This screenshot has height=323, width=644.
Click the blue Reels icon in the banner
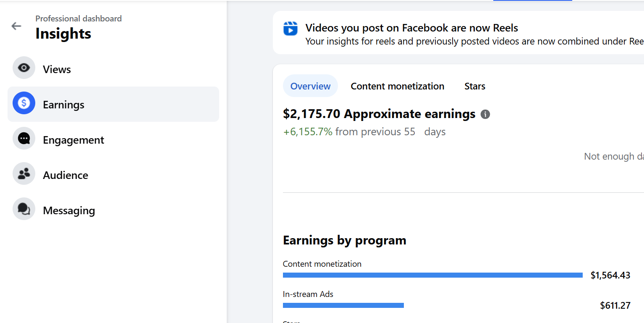[290, 29]
